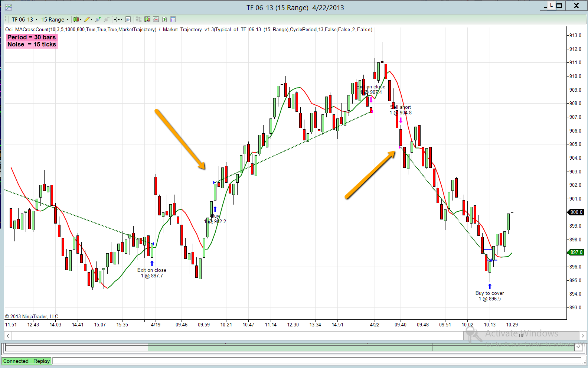
Task: Click the magenta Sell short arrow marker
Action: coord(401,120)
